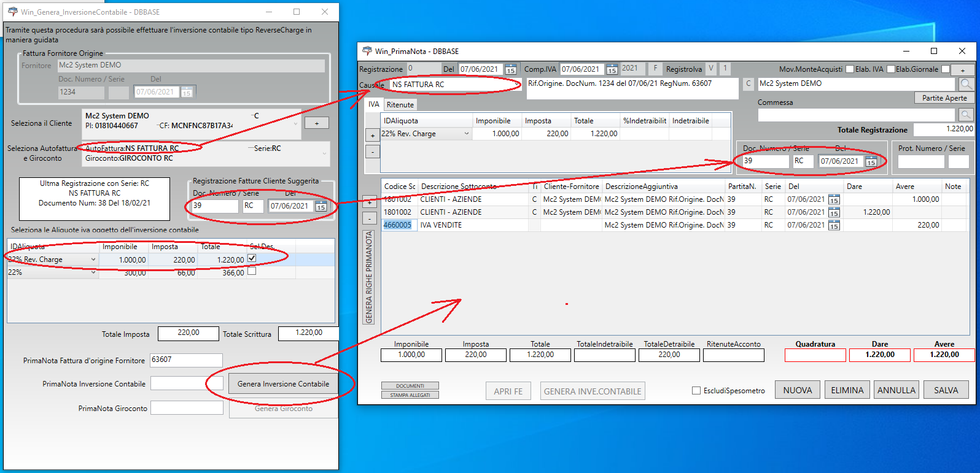980x473 pixels.
Task: Click DOCUMENTI button
Action: click(x=410, y=386)
